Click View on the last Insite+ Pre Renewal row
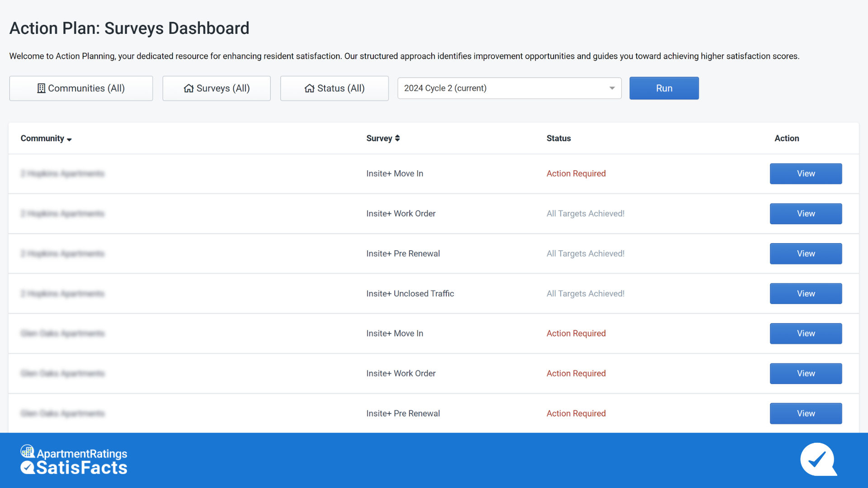868x488 pixels. [x=806, y=413]
